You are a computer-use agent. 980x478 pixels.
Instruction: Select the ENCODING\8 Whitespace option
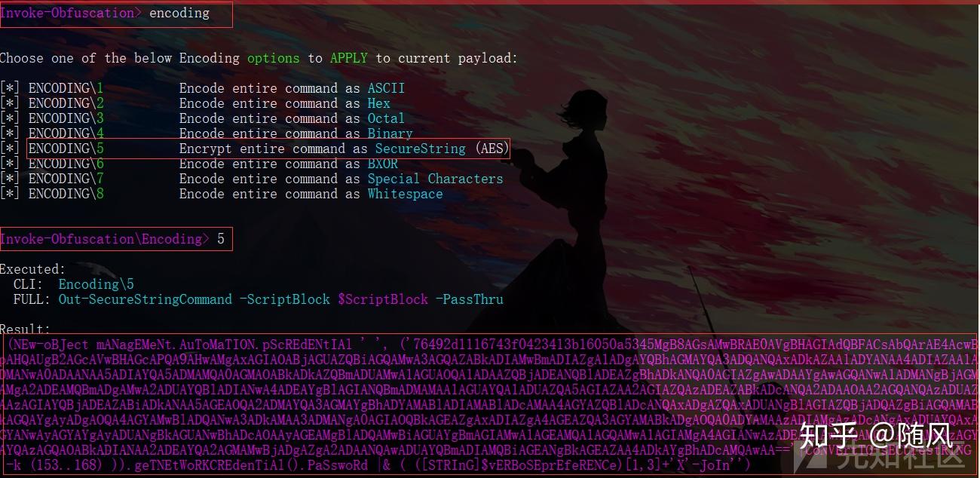point(222,194)
